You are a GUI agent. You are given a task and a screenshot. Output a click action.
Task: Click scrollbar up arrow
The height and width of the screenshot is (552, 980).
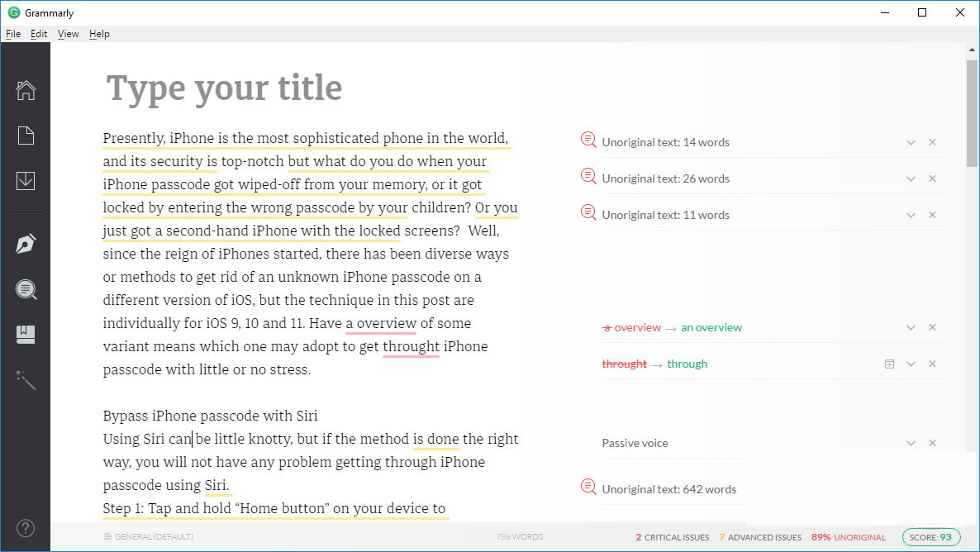[971, 50]
